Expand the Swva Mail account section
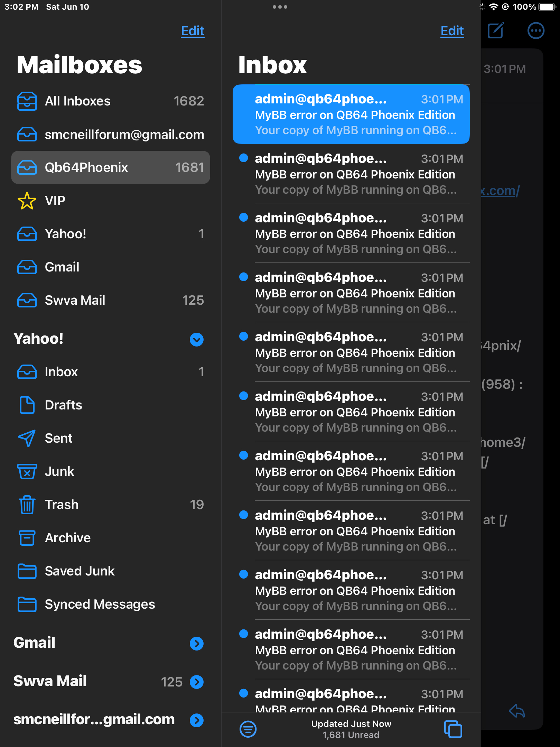The height and width of the screenshot is (747, 560). tap(197, 682)
